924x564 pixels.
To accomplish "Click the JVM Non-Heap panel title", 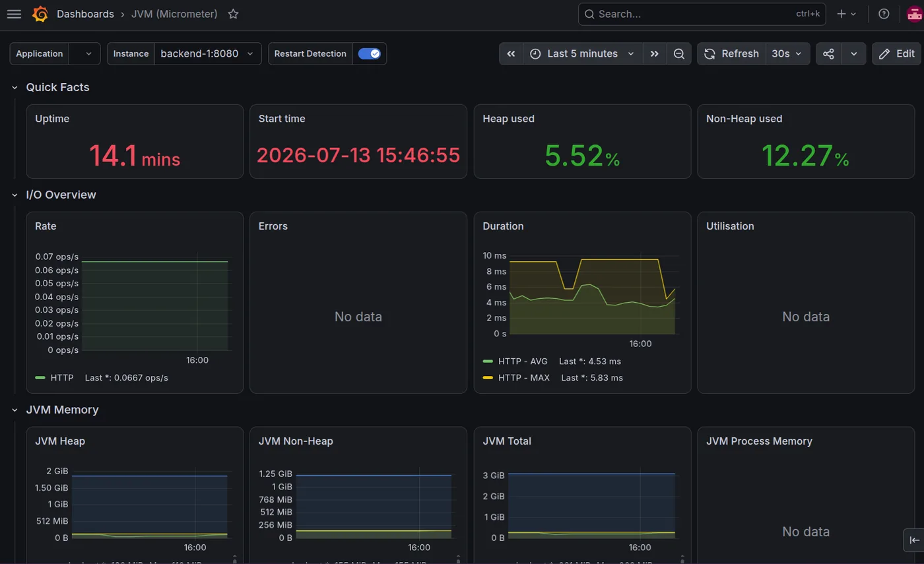I will tap(296, 441).
